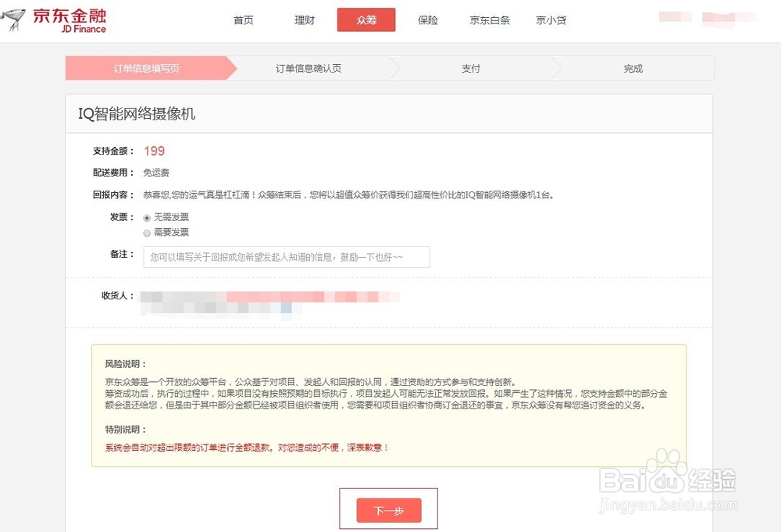The width and height of the screenshot is (781, 532).
Task: Click the 订单信息填写页 progress step
Action: [x=144, y=68]
